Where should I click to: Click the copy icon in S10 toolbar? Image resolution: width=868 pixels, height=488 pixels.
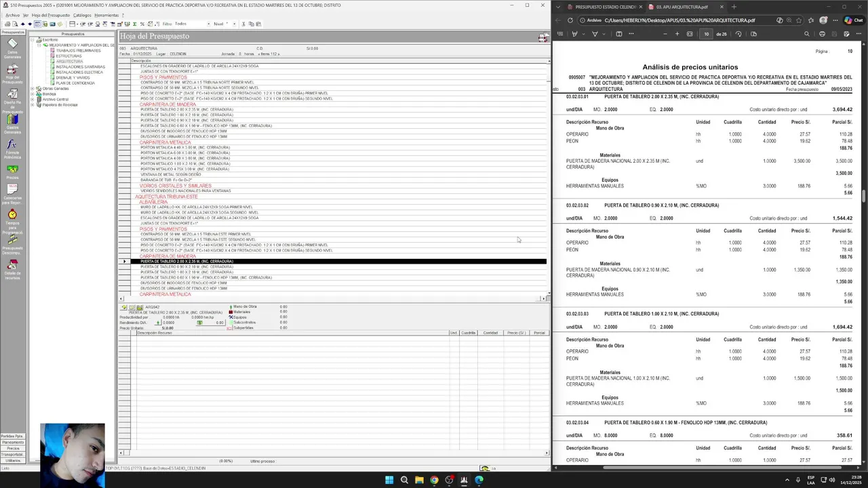[251, 24]
